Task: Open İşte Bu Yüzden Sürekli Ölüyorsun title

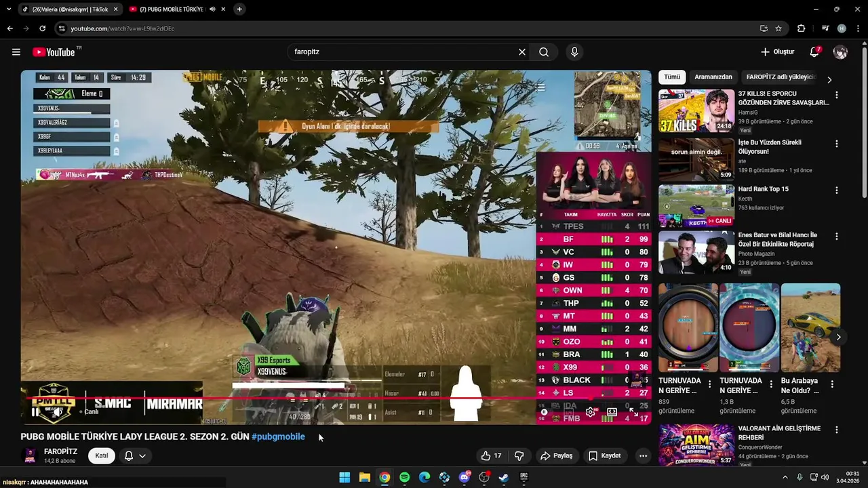Action: [x=770, y=147]
